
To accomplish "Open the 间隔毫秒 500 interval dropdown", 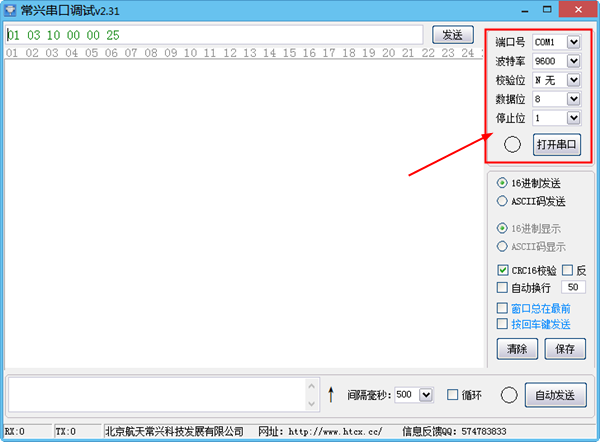I will [426, 395].
